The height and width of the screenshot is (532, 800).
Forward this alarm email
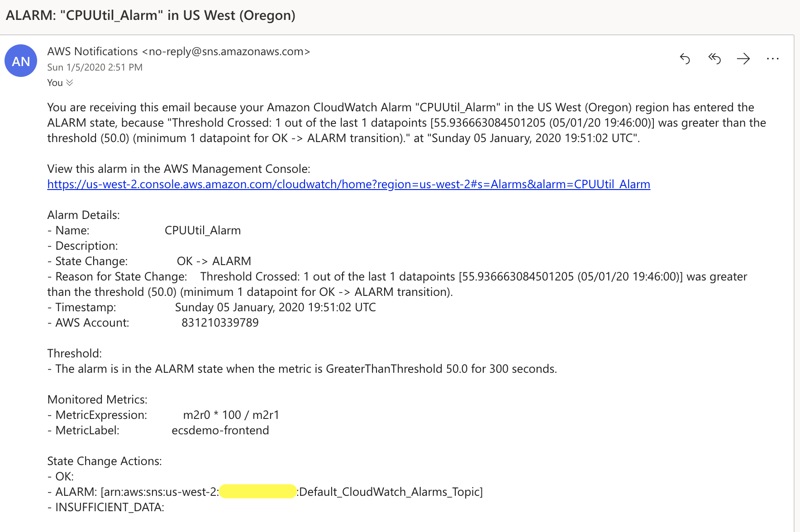743,59
